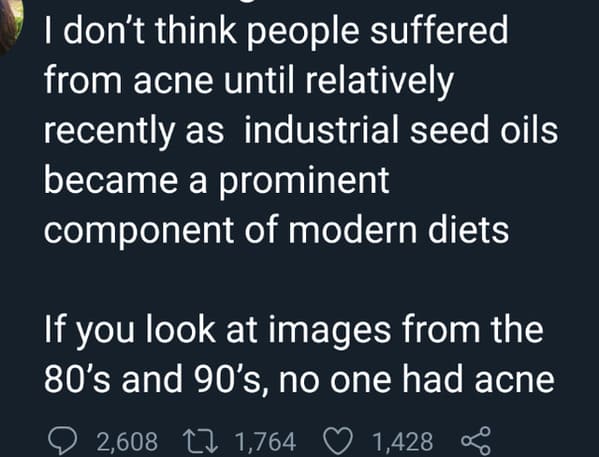
Task: Click the line "became a prominent"
Action: (x=217, y=181)
